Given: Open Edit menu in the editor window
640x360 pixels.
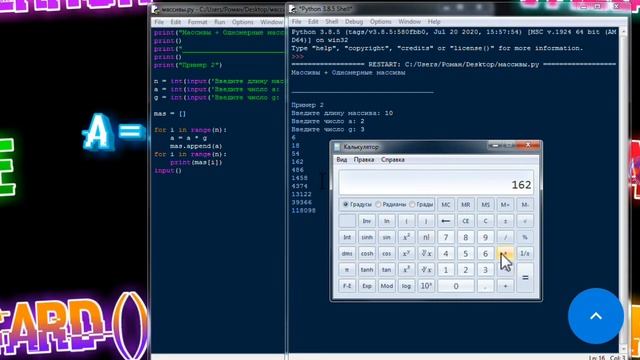Looking at the screenshot, I should [176, 22].
